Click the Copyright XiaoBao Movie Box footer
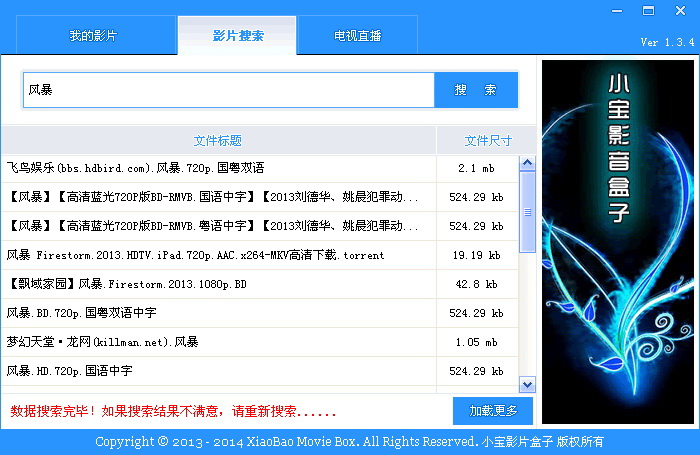 349,442
